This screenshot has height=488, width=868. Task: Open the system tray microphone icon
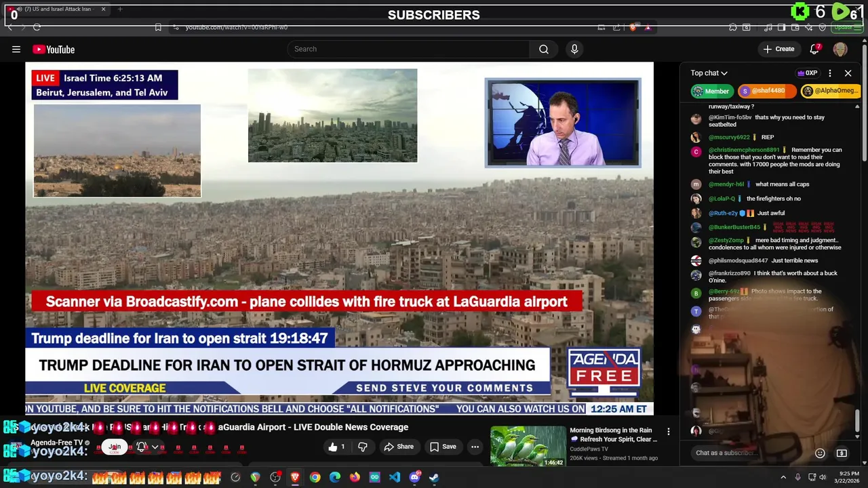[x=797, y=477]
